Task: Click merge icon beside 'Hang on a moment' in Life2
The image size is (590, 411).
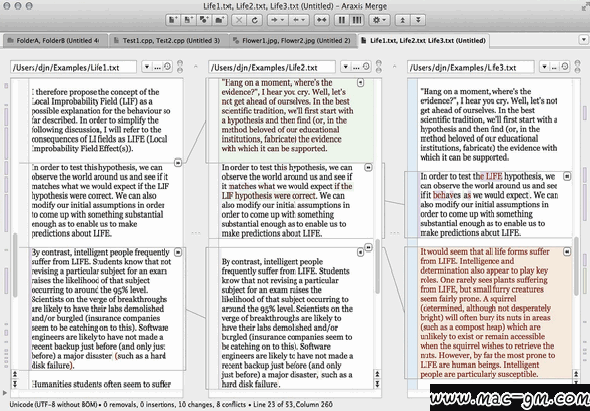Action: [x=360, y=82]
